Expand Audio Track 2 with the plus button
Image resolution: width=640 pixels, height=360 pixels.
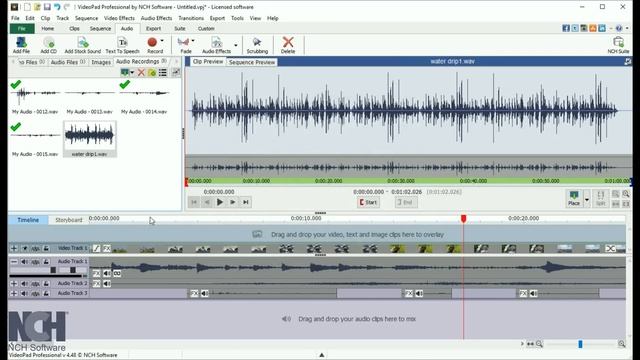click(14, 283)
